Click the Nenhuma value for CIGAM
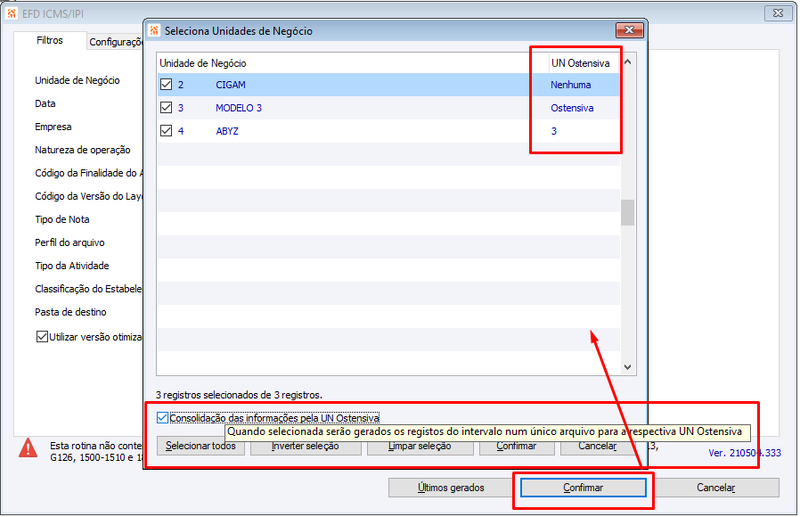The width and height of the screenshot is (800, 517). 570,85
